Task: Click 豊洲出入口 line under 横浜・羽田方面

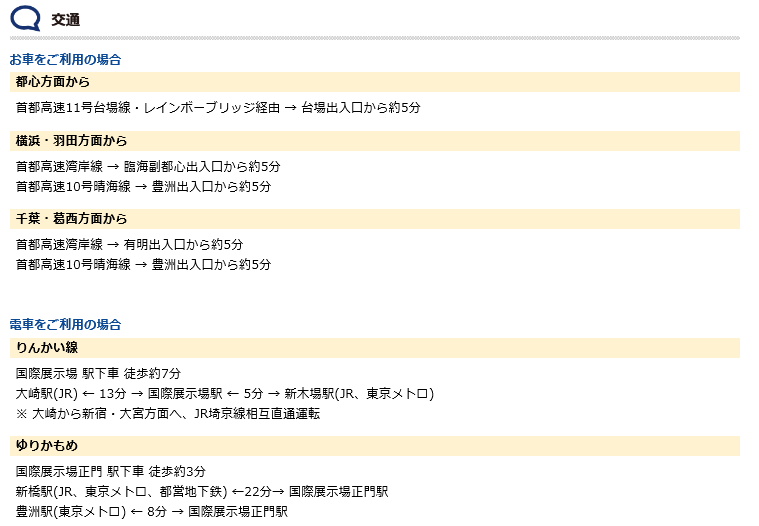Action: (x=143, y=186)
